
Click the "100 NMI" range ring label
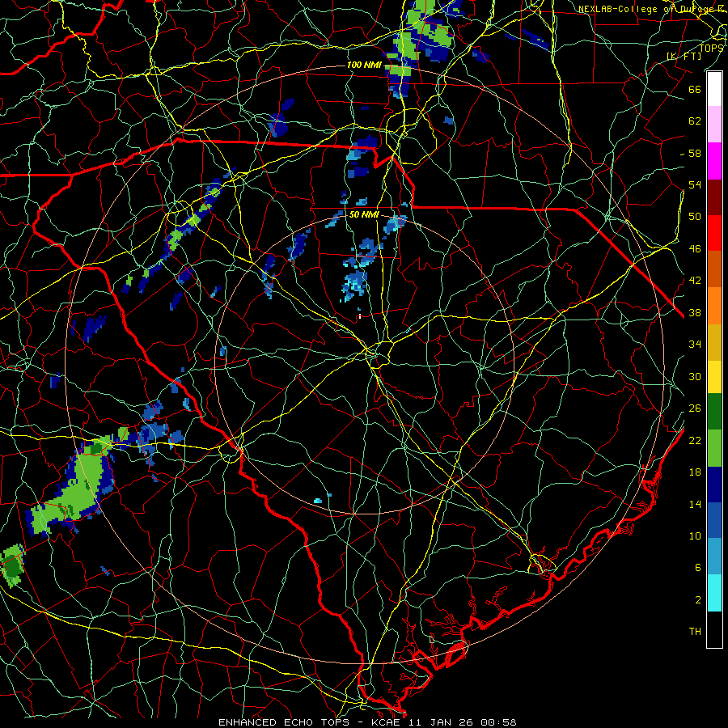(x=365, y=65)
